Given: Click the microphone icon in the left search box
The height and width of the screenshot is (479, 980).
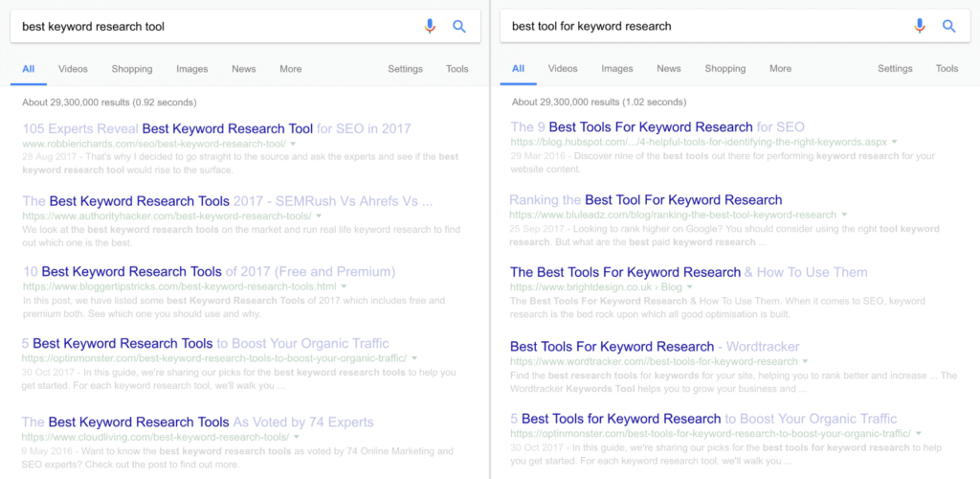Looking at the screenshot, I should [x=430, y=27].
